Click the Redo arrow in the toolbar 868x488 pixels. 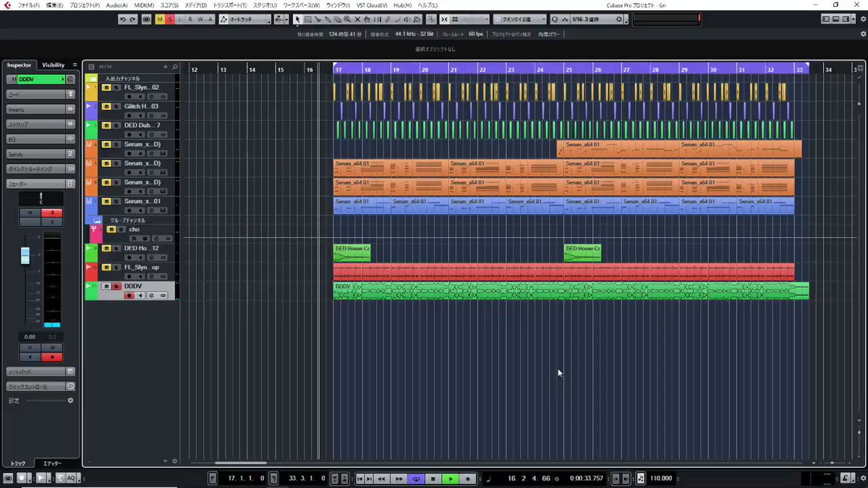pos(132,19)
